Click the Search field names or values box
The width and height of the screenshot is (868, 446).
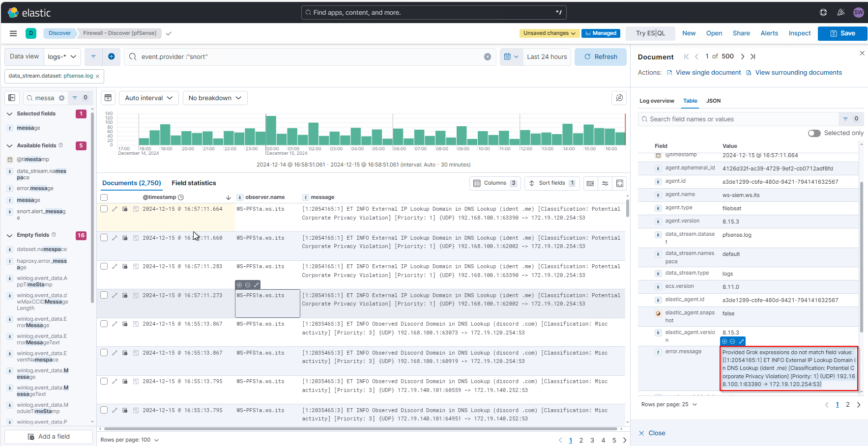coord(739,119)
